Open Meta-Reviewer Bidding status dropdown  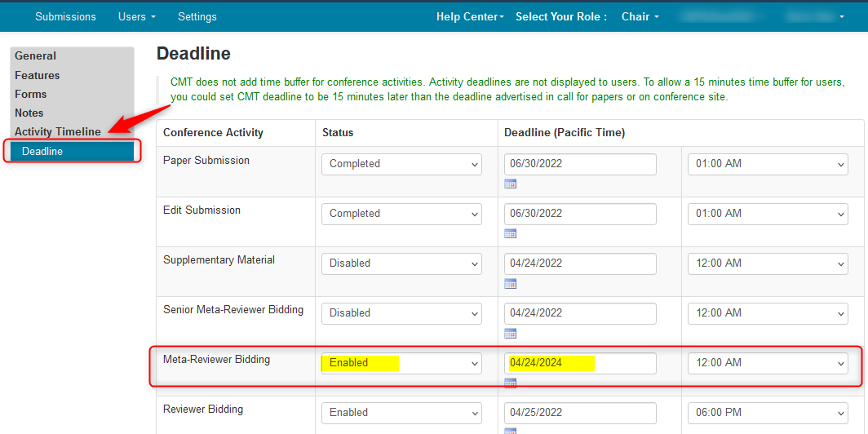[401, 364]
